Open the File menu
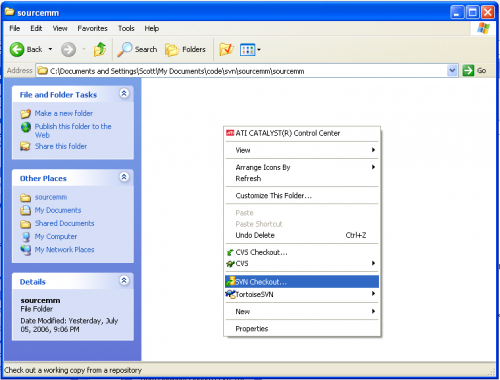This screenshot has height=380, width=500. (14, 28)
